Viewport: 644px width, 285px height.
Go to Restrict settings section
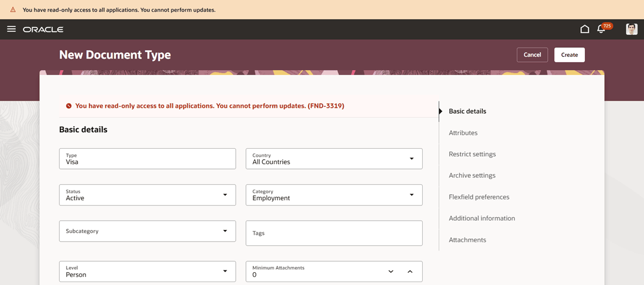click(472, 154)
